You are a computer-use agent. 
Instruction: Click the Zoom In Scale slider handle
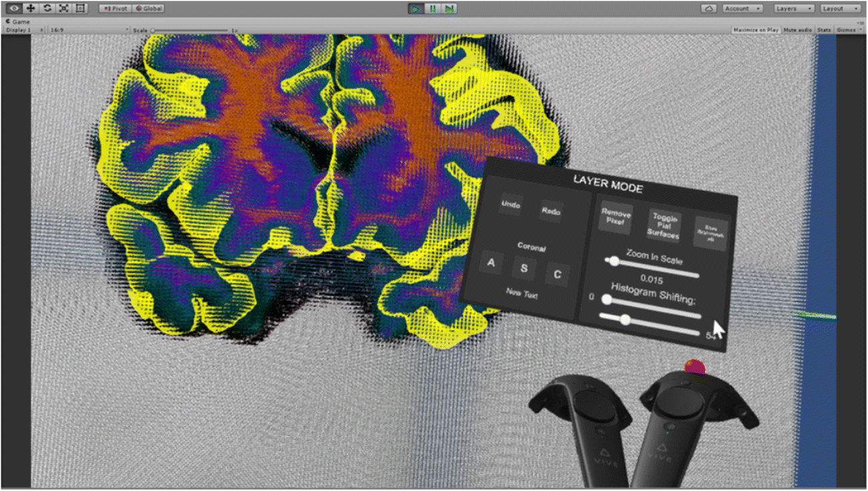614,261
